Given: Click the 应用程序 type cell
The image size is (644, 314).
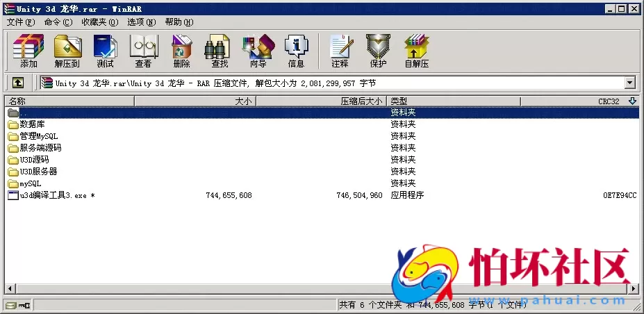Looking at the screenshot, I should point(407,195).
